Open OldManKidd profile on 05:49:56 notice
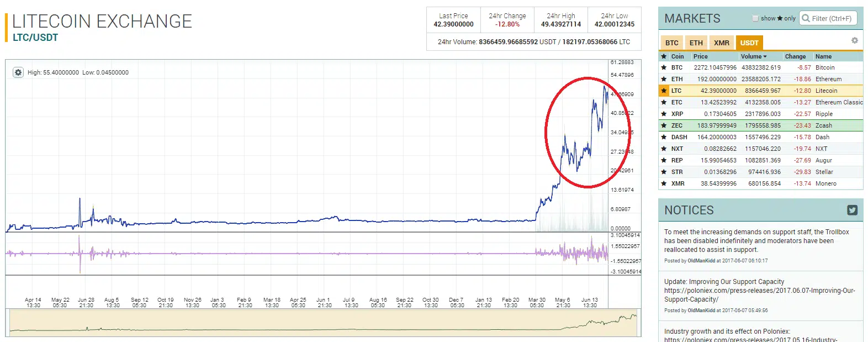Image resolution: width=868 pixels, height=342 pixels. (701, 311)
